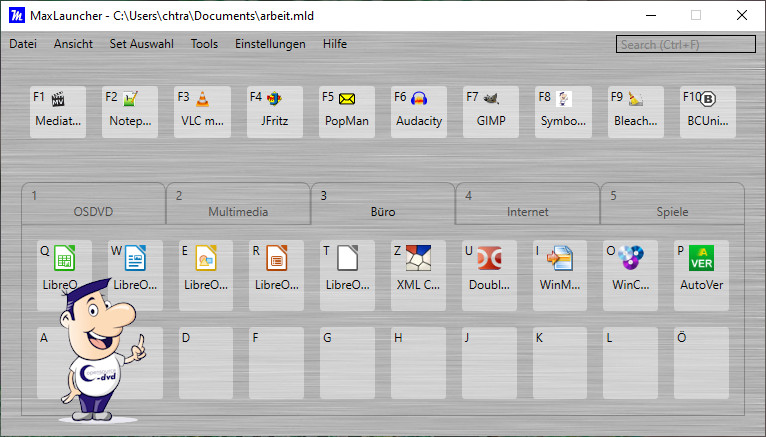Image resolution: width=766 pixels, height=437 pixels.
Task: Launch JFritz from the F4 slot
Action: (x=274, y=111)
